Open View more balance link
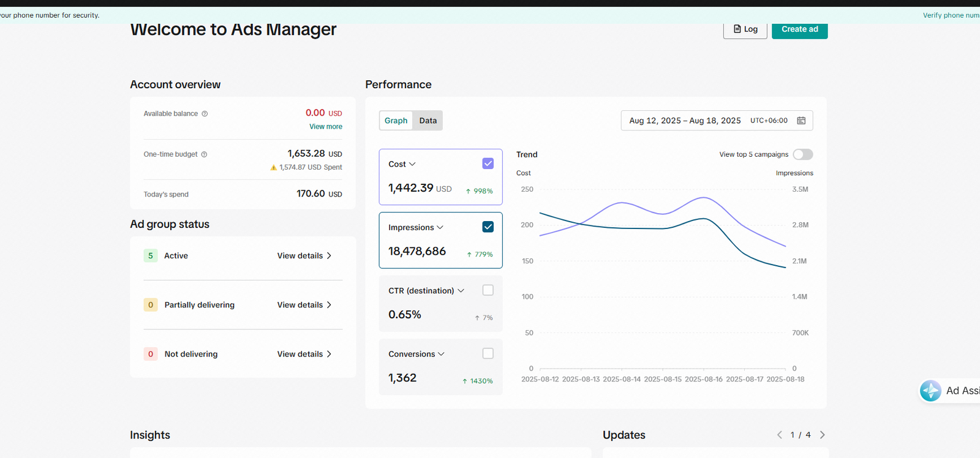Screen dimensions: 980x458 pyautogui.click(x=325, y=127)
